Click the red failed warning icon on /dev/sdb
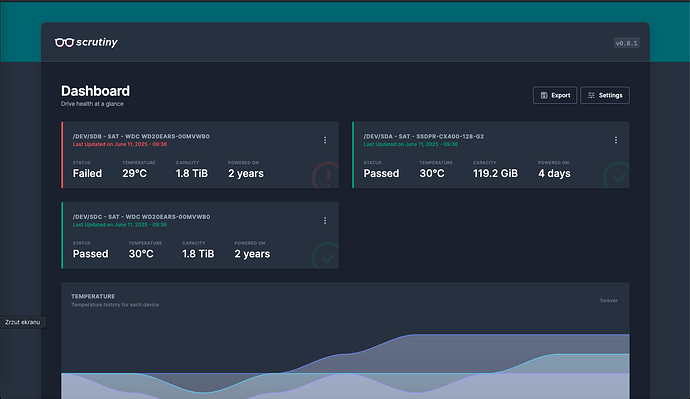The height and width of the screenshot is (399, 690). click(x=326, y=176)
